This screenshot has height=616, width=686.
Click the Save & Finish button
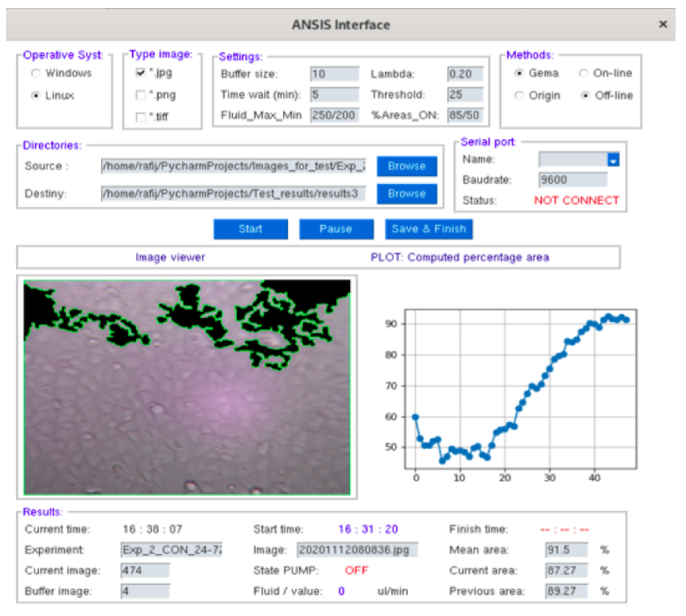coord(429,229)
